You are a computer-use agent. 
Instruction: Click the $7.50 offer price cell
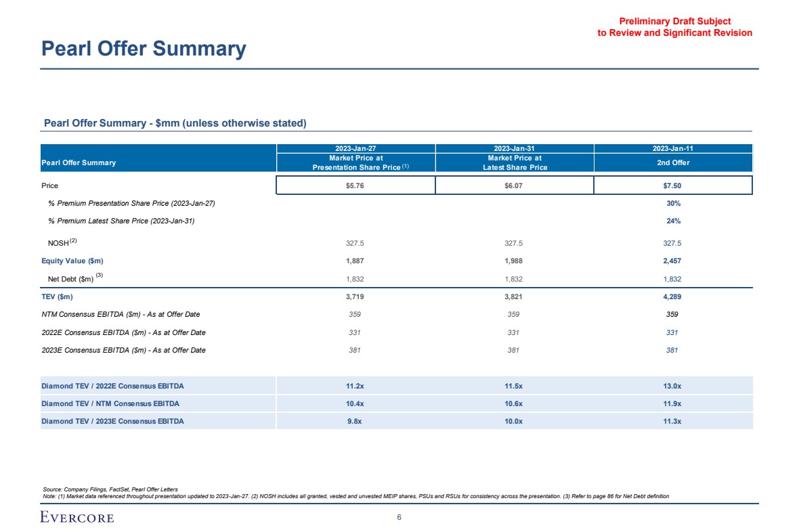(x=672, y=185)
